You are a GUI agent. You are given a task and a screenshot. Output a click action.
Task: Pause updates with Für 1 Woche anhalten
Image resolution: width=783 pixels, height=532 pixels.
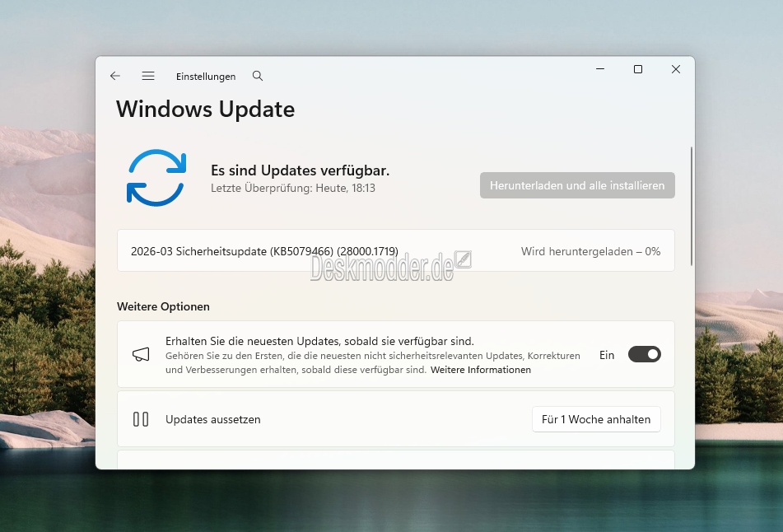point(596,419)
